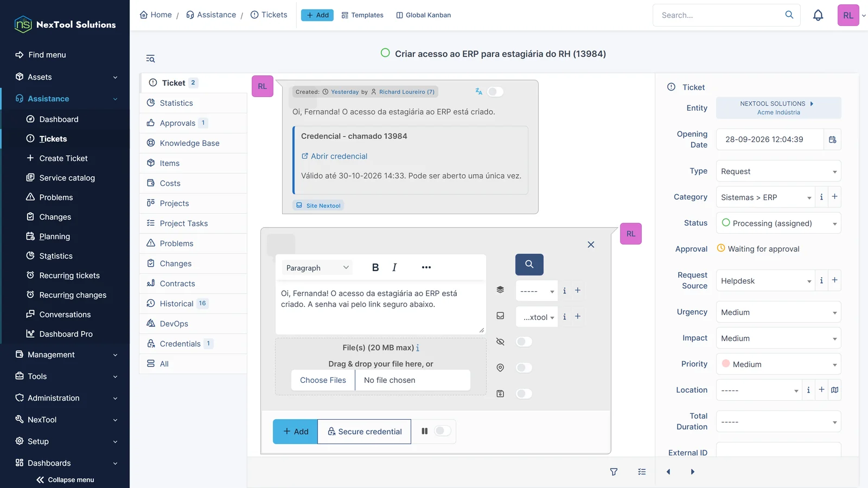Click the External ID input field
This screenshot has height=488, width=868.
(x=778, y=451)
